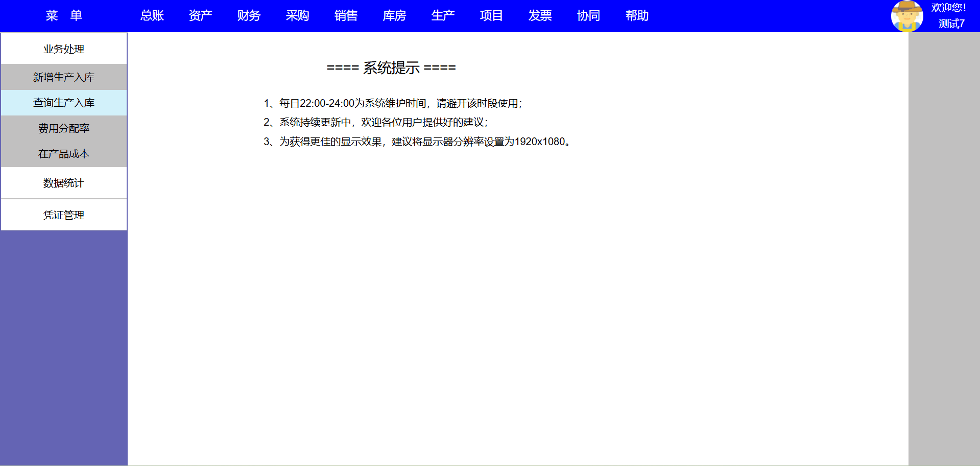Open the 协同 menu

588,16
